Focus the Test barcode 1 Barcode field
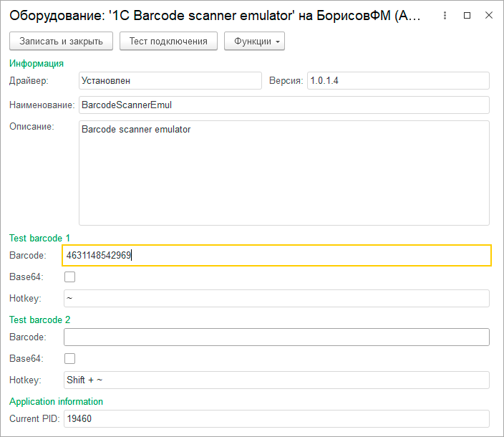 276,256
